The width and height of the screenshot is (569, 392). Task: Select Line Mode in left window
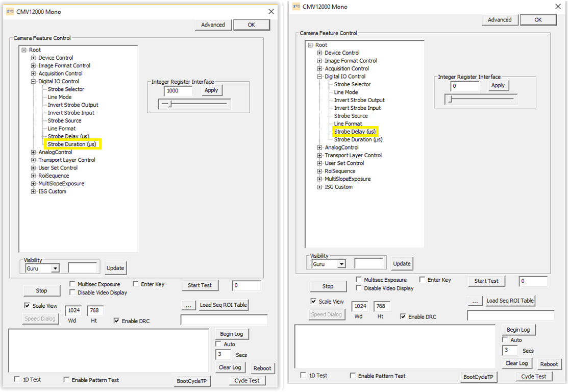pos(60,97)
